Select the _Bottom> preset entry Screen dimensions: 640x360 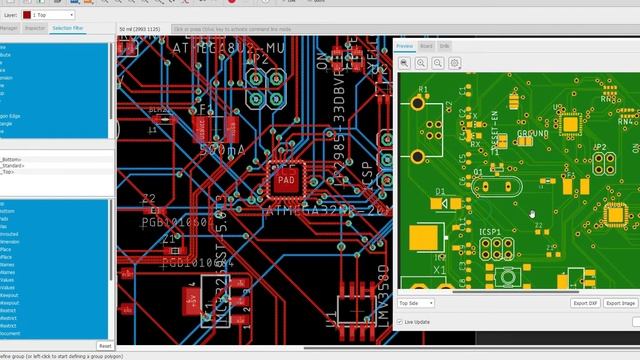[11, 160]
